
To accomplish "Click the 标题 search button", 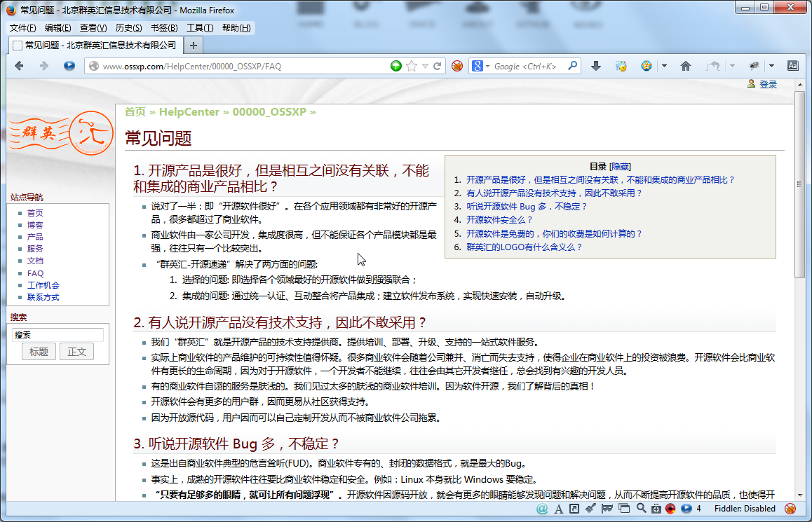I will 39,352.
